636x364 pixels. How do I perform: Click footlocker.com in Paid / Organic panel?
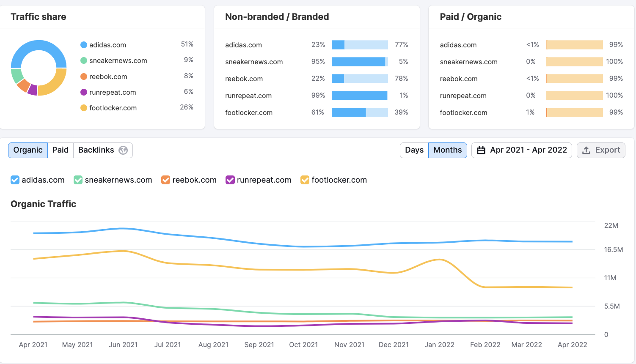[x=463, y=112]
